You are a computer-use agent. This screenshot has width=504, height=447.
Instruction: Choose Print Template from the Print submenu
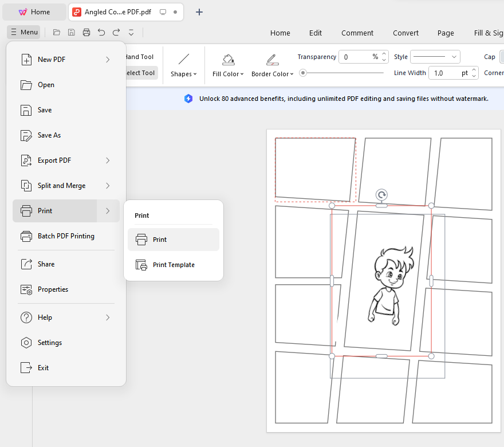pos(173,265)
